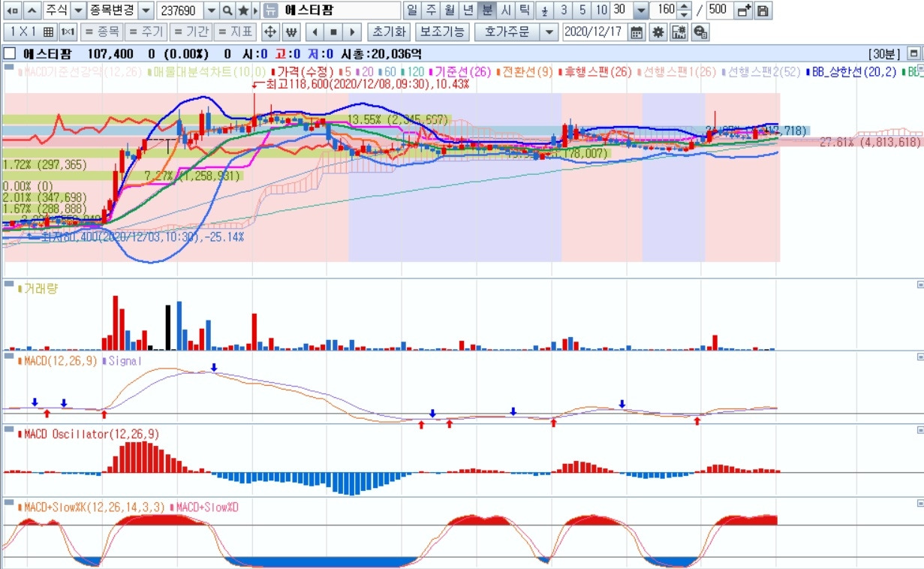This screenshot has width=924, height=569.
Task: Switch to the 시 period tab
Action: (x=507, y=11)
